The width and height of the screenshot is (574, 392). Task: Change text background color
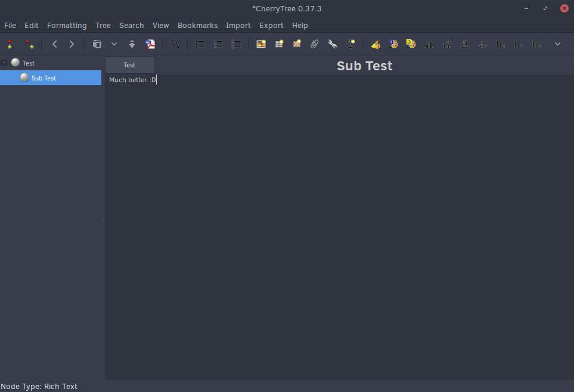pyautogui.click(x=411, y=44)
